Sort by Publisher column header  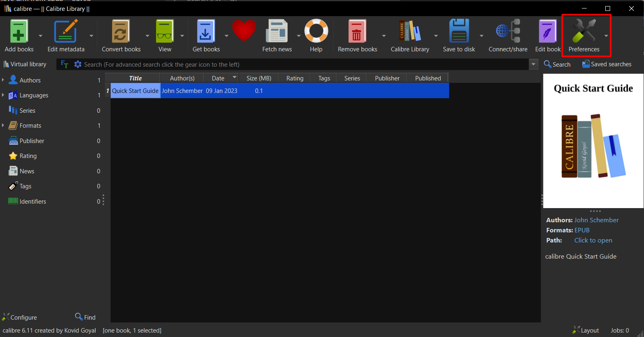click(x=387, y=78)
